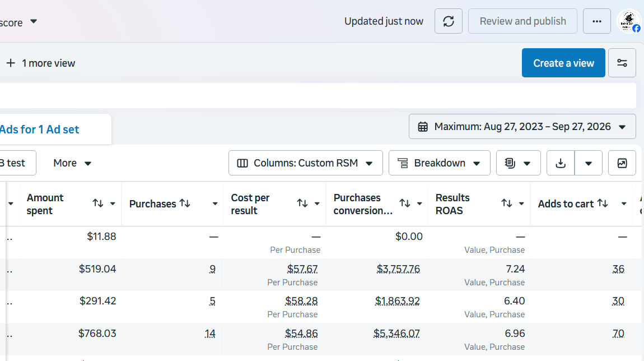Sort by Purchases conversion value arrows
Image resolution: width=644 pixels, height=361 pixels.
[405, 203]
